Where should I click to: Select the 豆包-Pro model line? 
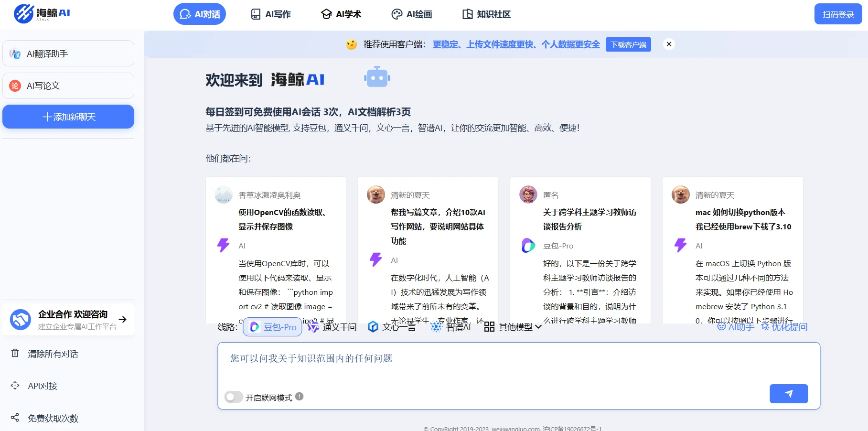273,327
